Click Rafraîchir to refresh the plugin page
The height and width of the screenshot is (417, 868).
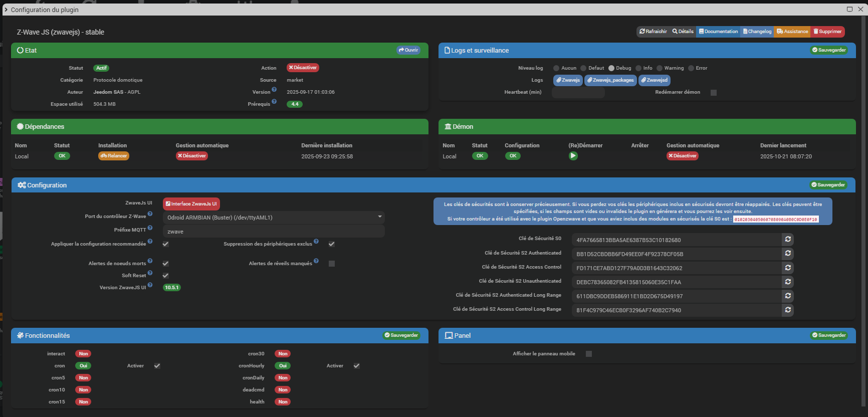pos(653,32)
